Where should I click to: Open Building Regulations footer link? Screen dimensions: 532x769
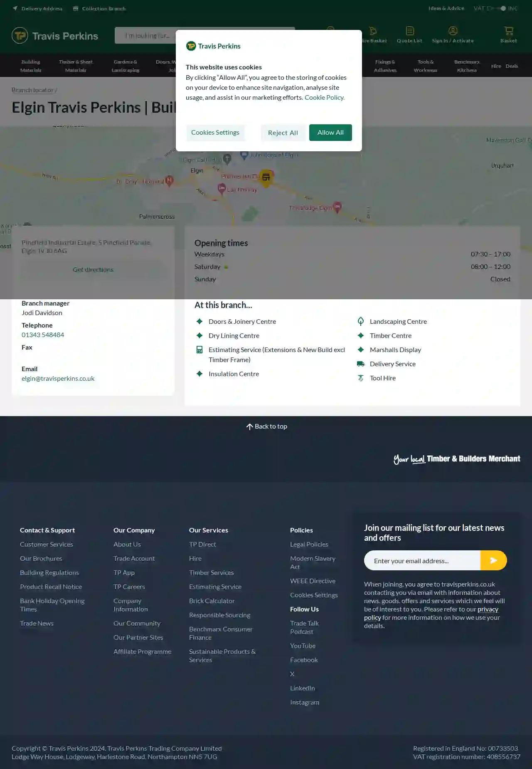[x=49, y=572]
